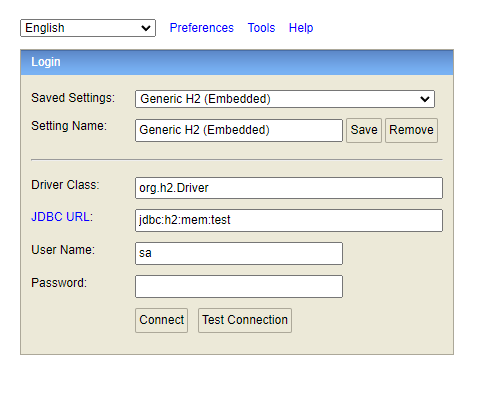Focus the Setting Name input field

point(239,130)
